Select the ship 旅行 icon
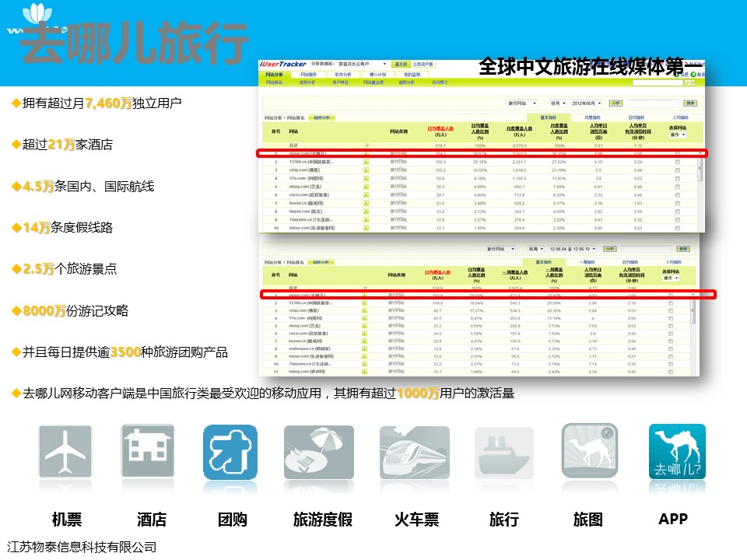The height and width of the screenshot is (560, 747). point(504,453)
